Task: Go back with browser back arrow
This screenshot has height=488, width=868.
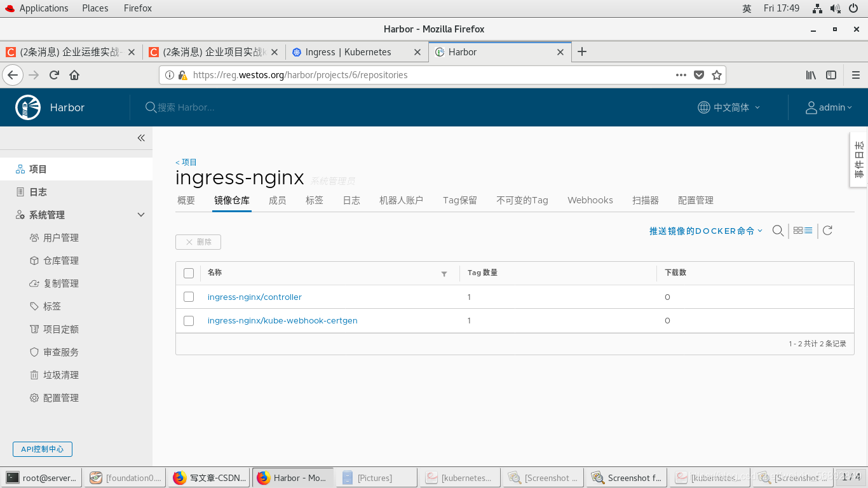Action: click(13, 75)
